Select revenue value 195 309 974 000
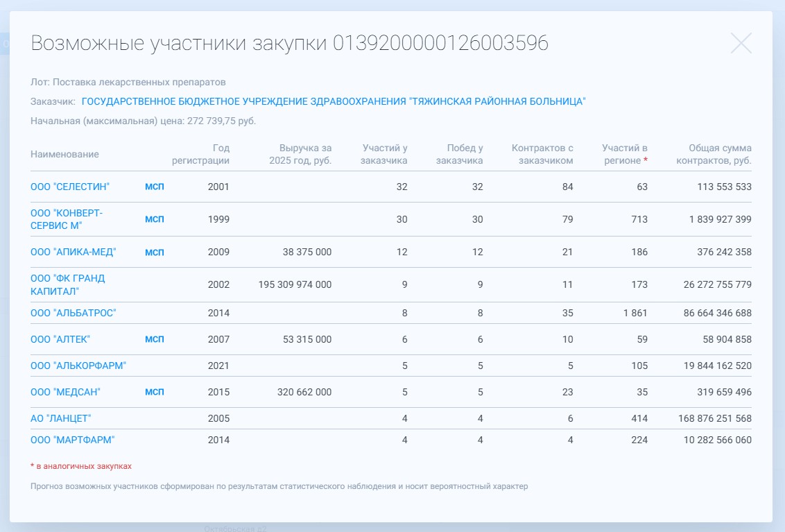The width and height of the screenshot is (785, 532). 295,284
